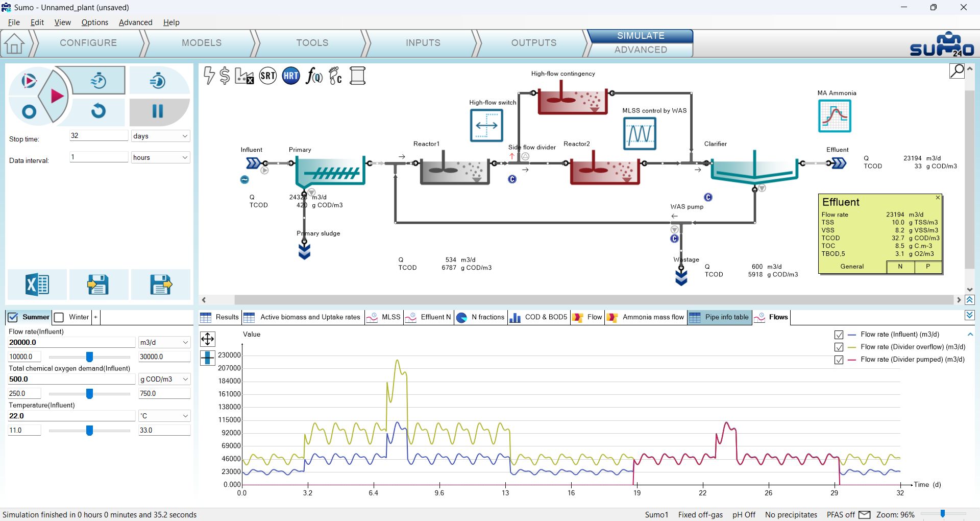Collapse the chart legend with the arrow
980x521 pixels.
tap(970, 335)
